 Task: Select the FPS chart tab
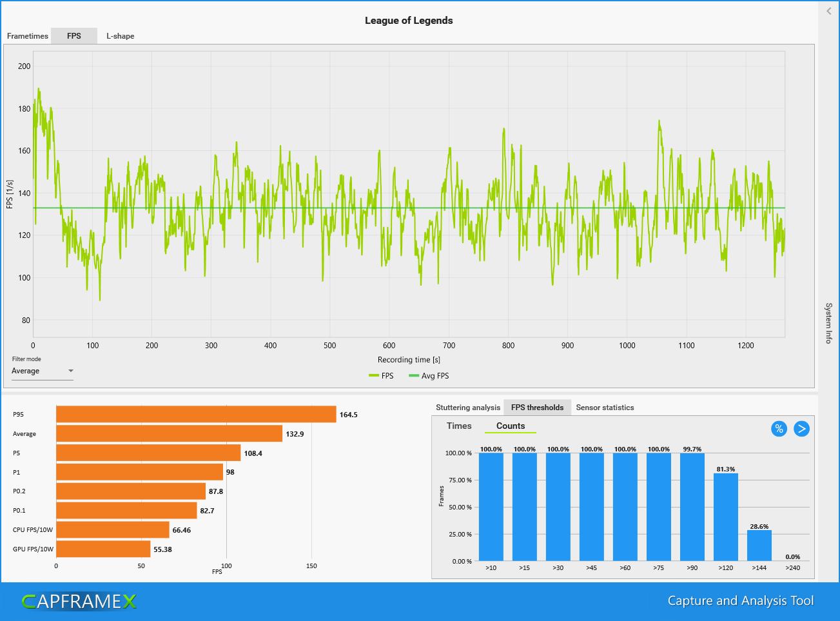tap(74, 36)
